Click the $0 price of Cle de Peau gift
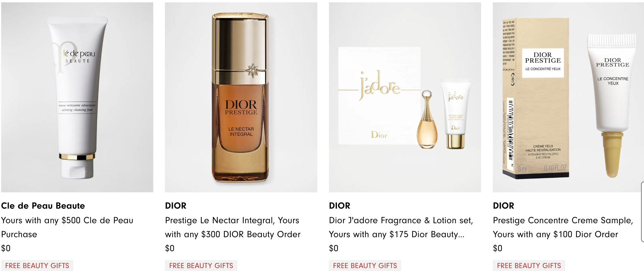The width and height of the screenshot is (644, 271). (6, 248)
